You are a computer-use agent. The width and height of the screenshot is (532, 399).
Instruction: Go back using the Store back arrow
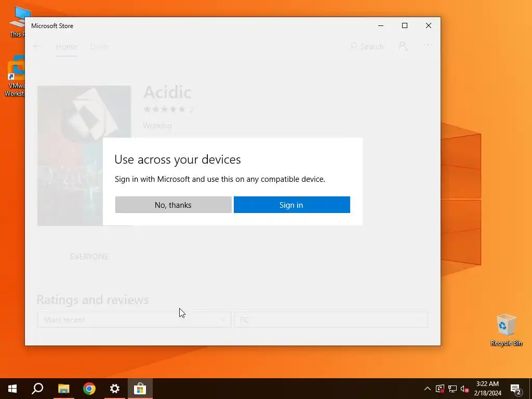click(37, 46)
